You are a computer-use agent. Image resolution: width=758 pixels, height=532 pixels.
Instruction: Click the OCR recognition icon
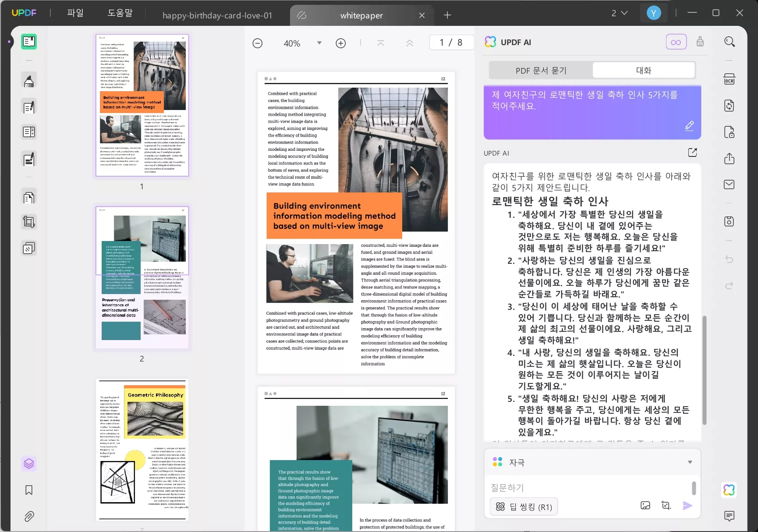coord(729,79)
